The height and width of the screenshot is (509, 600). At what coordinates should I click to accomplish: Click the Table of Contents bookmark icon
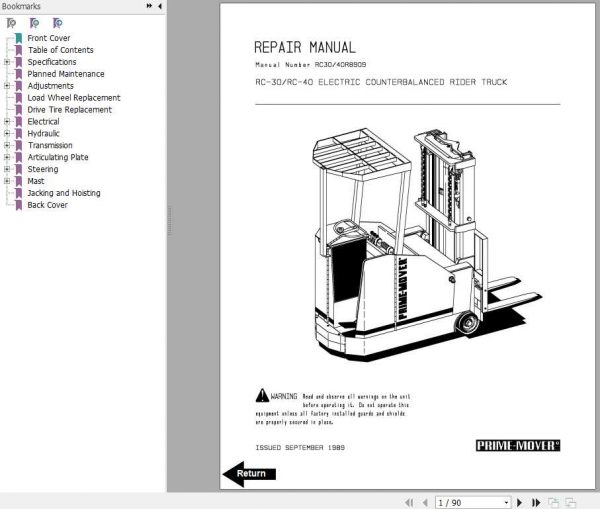(18, 50)
